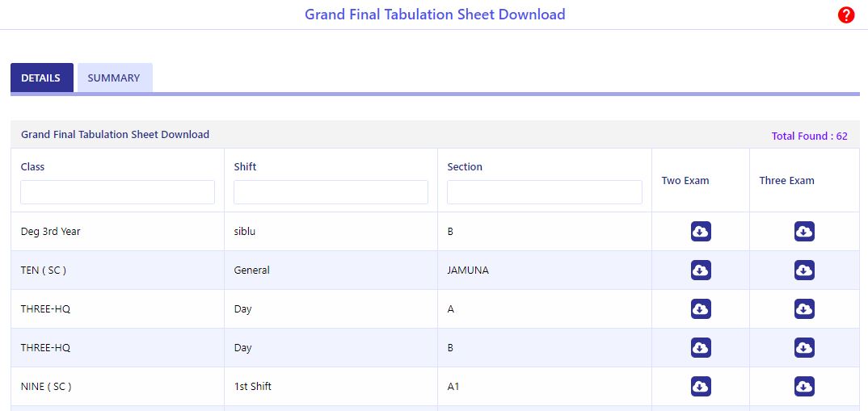Download Two Exam sheet for TEN (SC) JAMUNA

pos(701,271)
